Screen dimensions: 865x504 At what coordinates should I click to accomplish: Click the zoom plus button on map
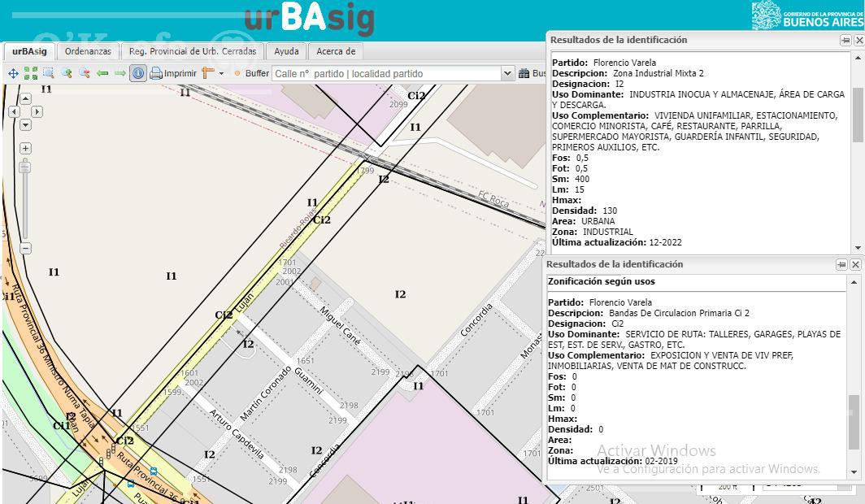25,148
